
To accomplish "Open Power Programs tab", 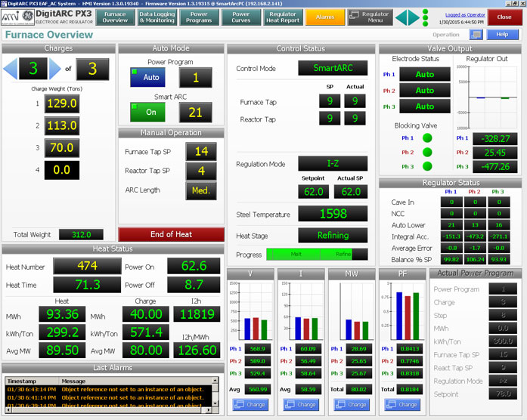I will click(199, 17).
